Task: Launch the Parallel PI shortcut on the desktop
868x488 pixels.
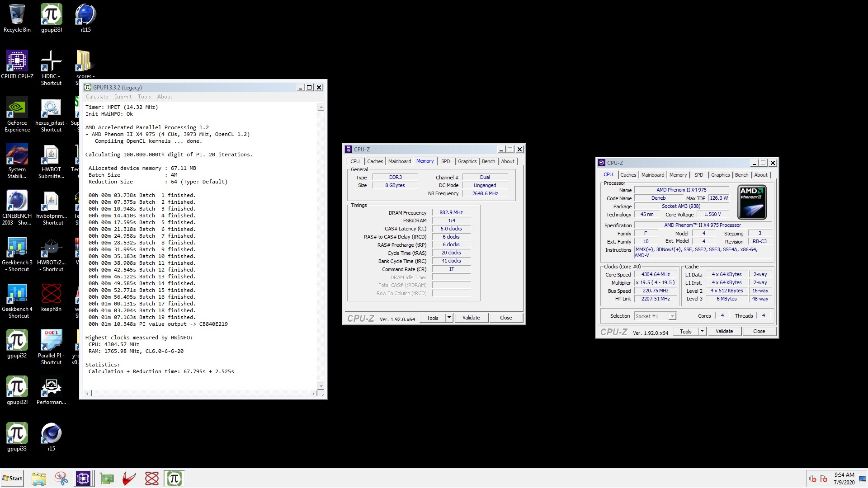Action: pyautogui.click(x=51, y=347)
